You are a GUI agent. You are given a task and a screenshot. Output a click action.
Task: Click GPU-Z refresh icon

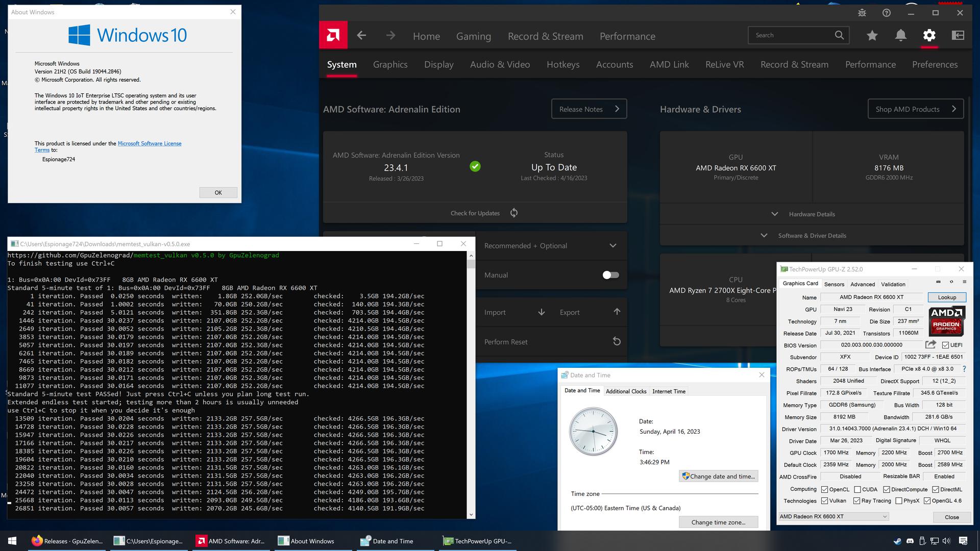[951, 282]
